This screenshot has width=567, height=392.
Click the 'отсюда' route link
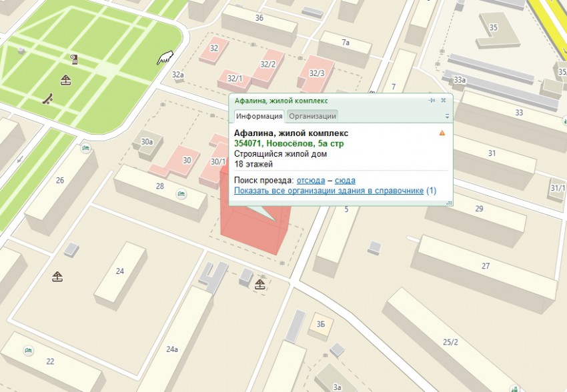311,181
